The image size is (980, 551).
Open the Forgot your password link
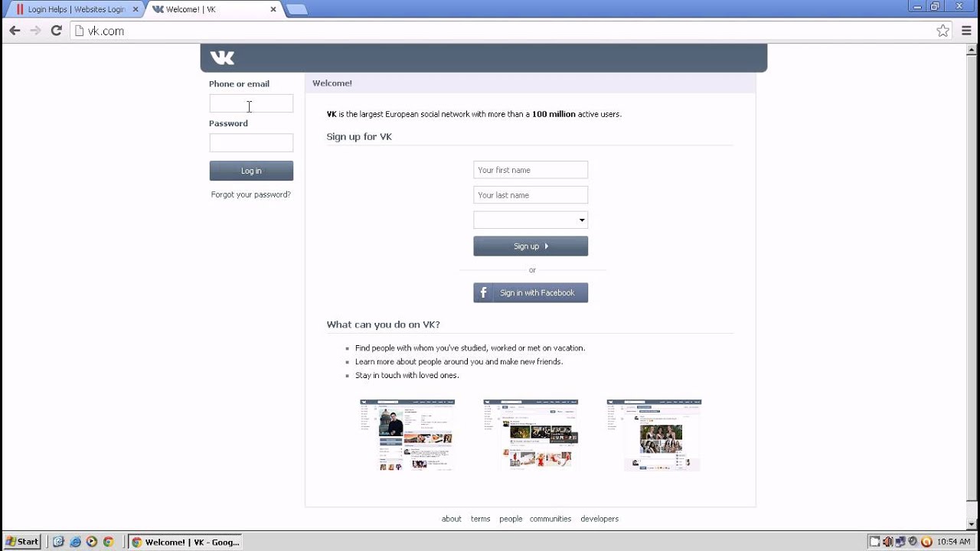coord(251,194)
